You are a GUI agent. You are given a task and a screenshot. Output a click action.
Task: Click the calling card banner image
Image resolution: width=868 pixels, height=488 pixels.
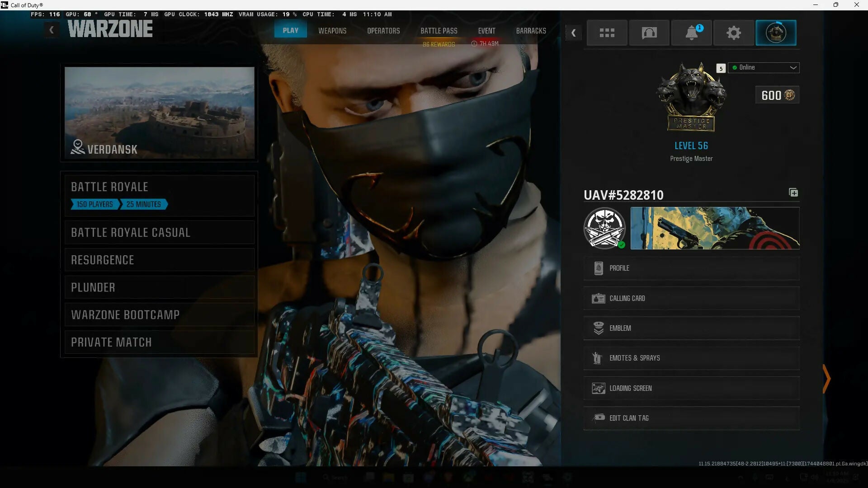(715, 228)
